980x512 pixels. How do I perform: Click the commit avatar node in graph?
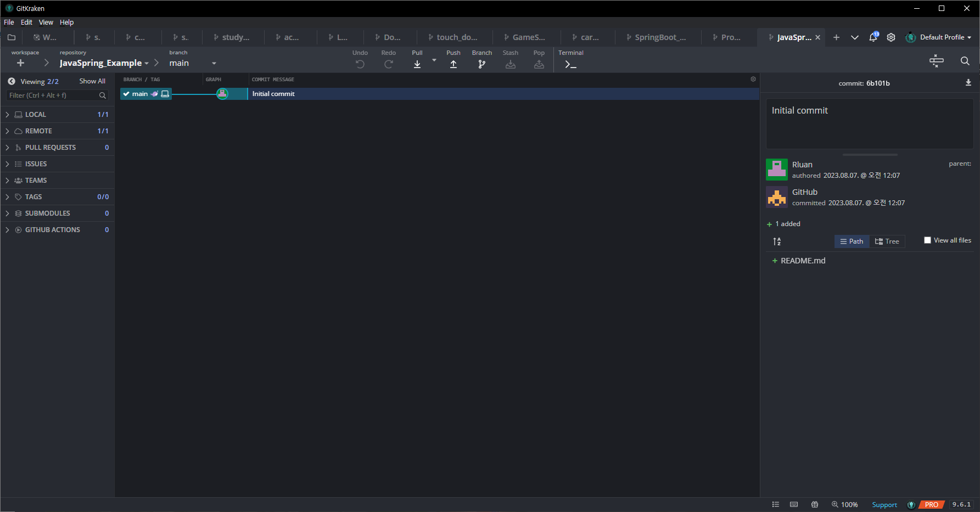click(222, 94)
